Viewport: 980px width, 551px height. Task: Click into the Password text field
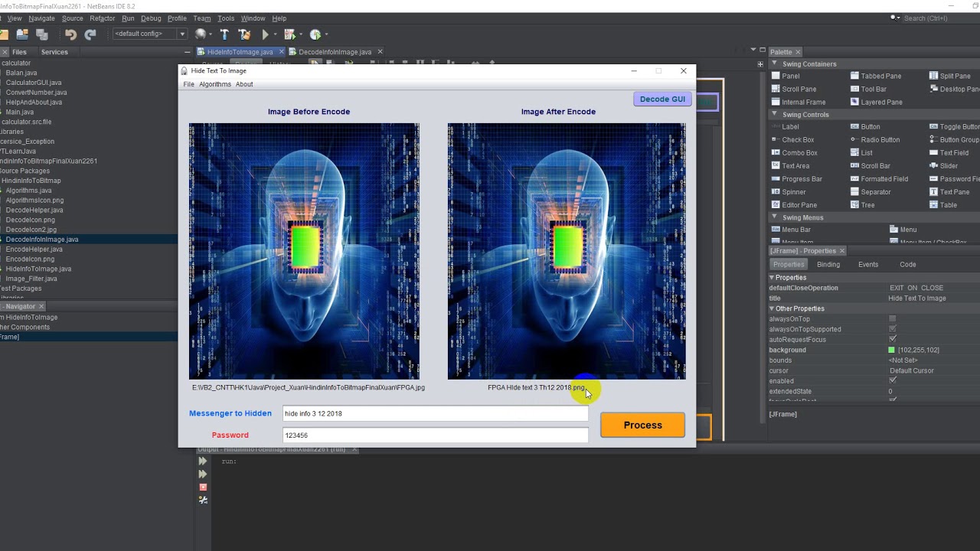pos(435,435)
